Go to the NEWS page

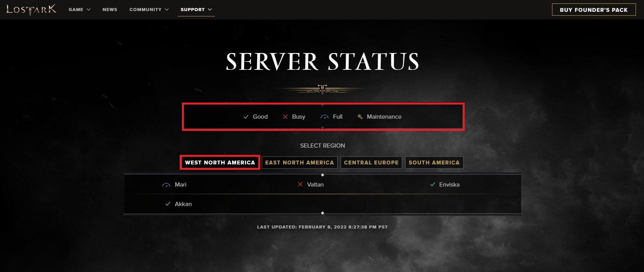110,10
